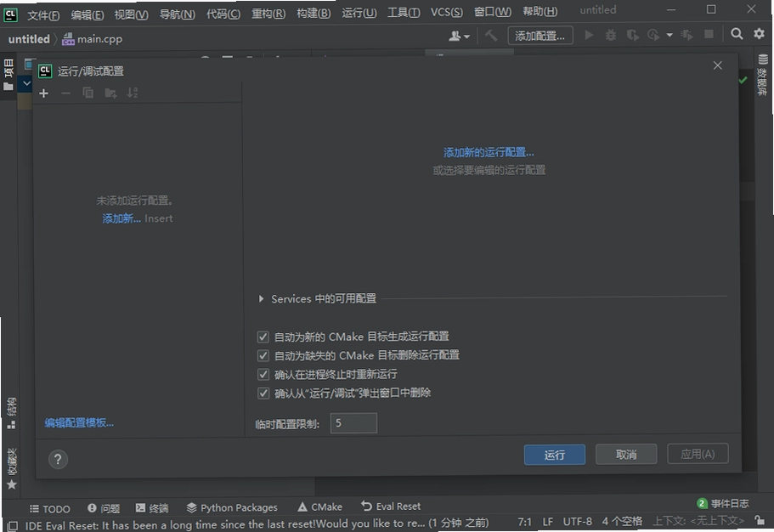Click the UTF-8 encoding status bar entry
Screen dimensions: 774x532
point(577,522)
